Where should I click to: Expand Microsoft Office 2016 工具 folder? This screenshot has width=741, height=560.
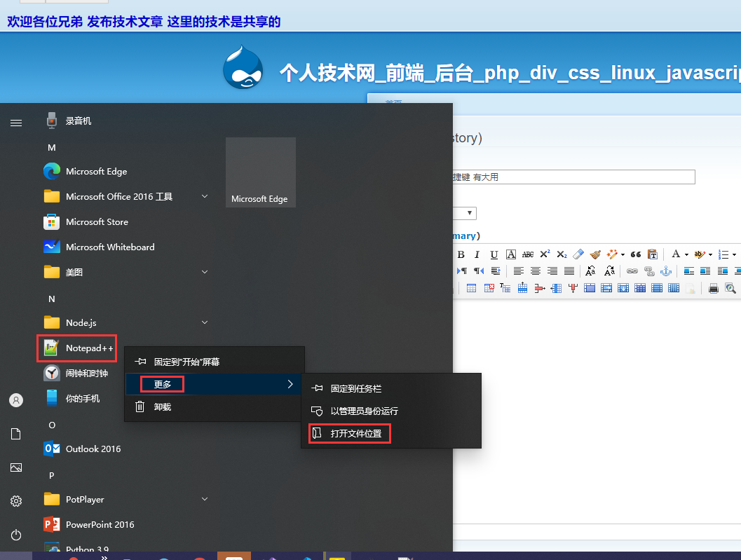(205, 196)
